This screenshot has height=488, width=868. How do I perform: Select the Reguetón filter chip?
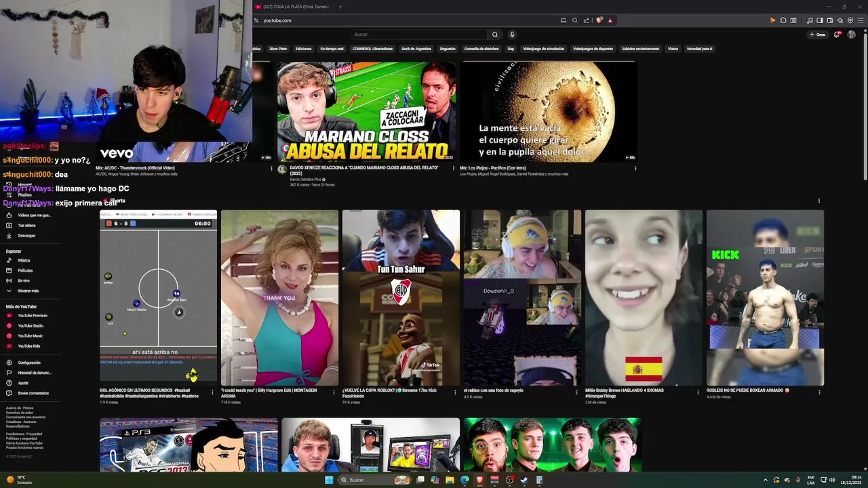click(x=448, y=49)
